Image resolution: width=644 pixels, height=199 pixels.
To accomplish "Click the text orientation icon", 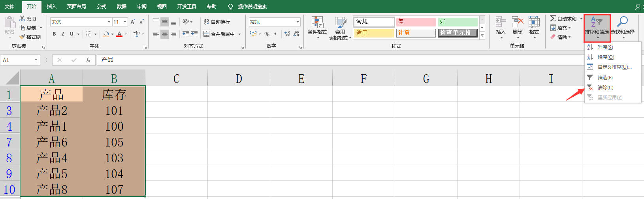I will point(186,22).
